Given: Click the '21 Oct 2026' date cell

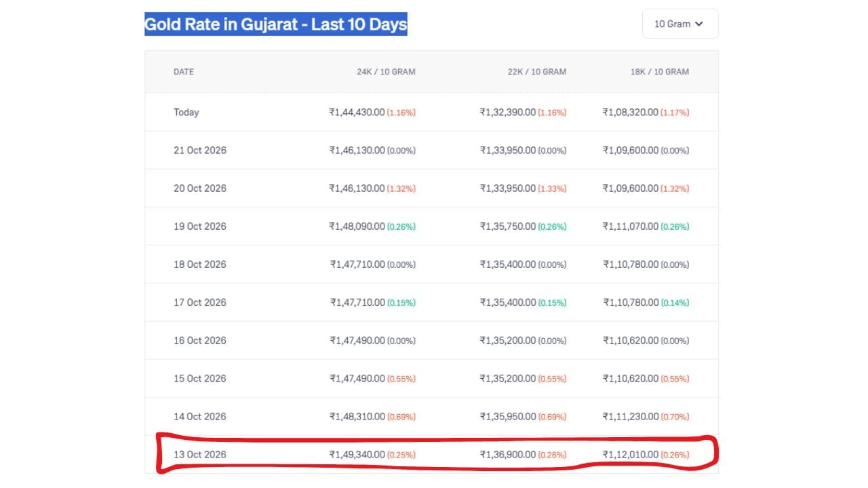Looking at the screenshot, I should (200, 150).
